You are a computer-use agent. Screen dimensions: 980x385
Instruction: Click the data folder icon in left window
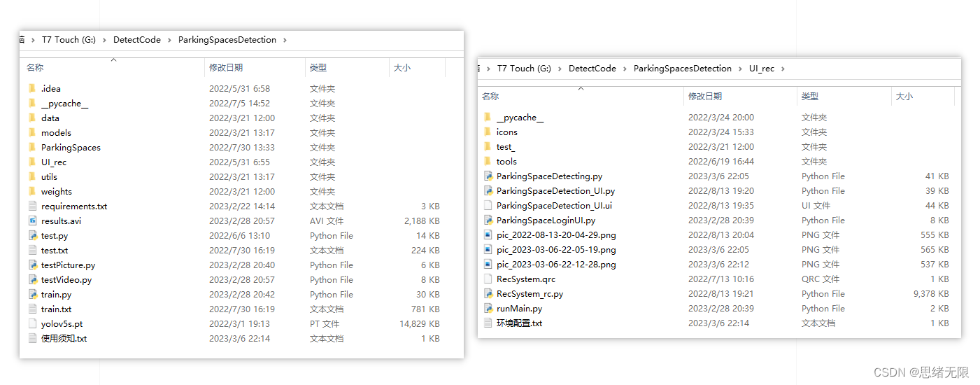coord(32,118)
